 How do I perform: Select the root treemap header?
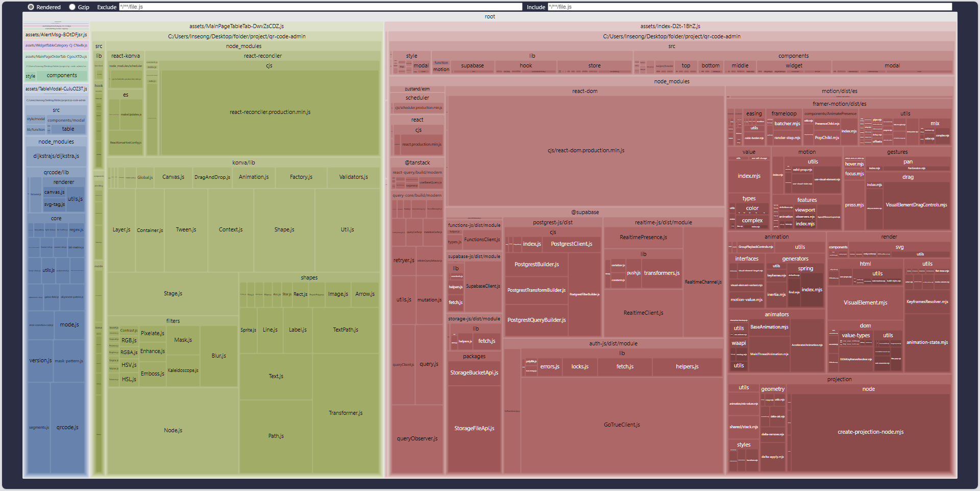pyautogui.click(x=490, y=16)
